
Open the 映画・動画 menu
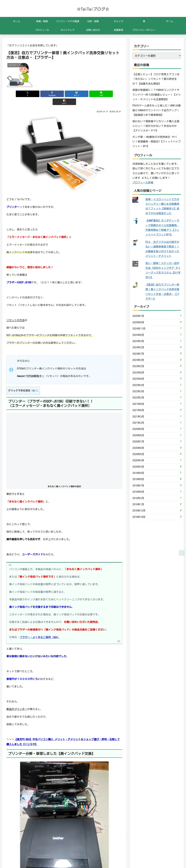[42, 21]
